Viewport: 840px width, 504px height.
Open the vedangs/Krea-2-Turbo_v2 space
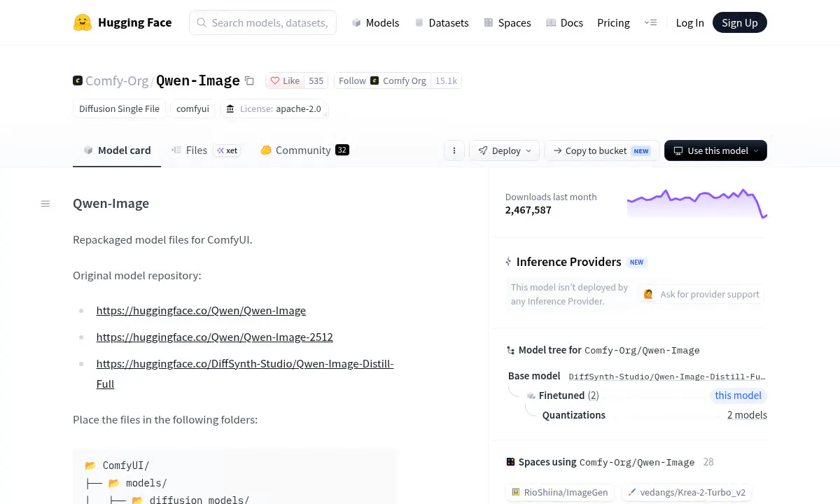(687, 493)
